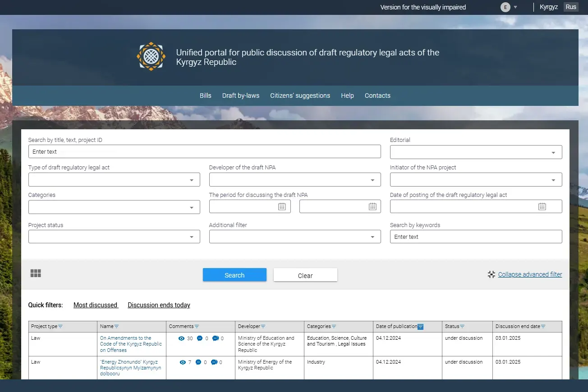Click Developer column filter icon

263,326
